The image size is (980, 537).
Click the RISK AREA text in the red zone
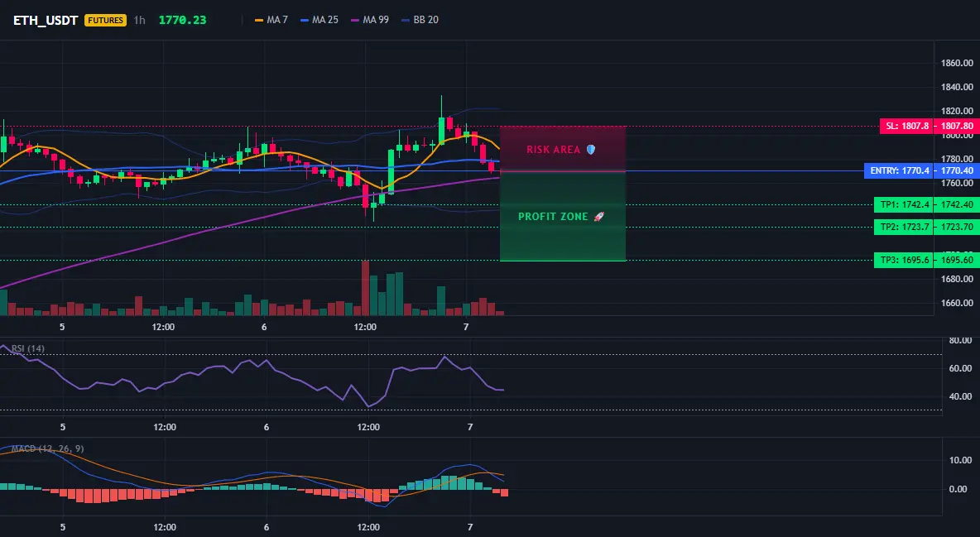(553, 150)
